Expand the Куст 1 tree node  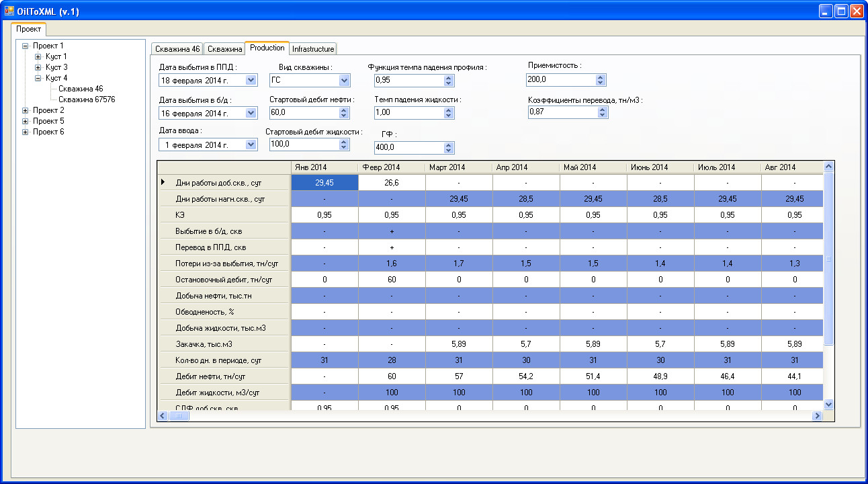[x=38, y=56]
